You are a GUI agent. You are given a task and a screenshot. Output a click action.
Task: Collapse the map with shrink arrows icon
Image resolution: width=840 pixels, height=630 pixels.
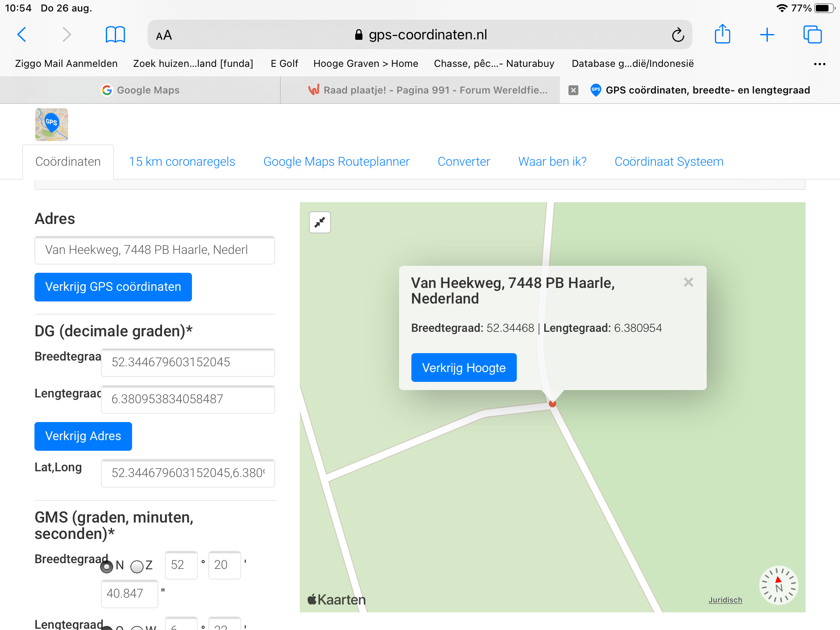[x=320, y=222]
